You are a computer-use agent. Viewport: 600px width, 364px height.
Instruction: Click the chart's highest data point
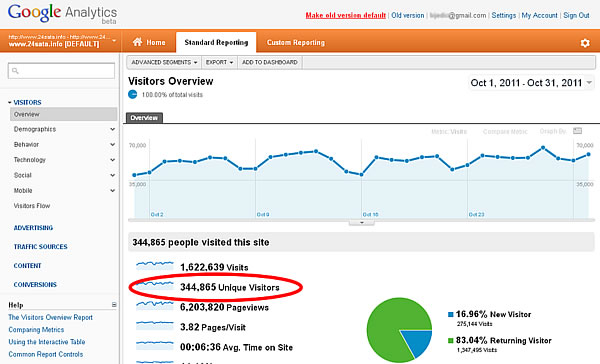click(x=543, y=147)
